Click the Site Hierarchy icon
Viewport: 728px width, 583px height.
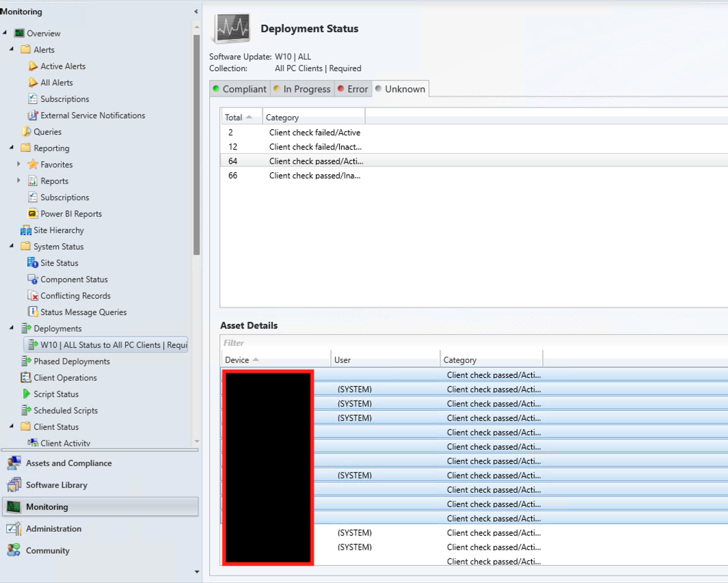[x=26, y=230]
